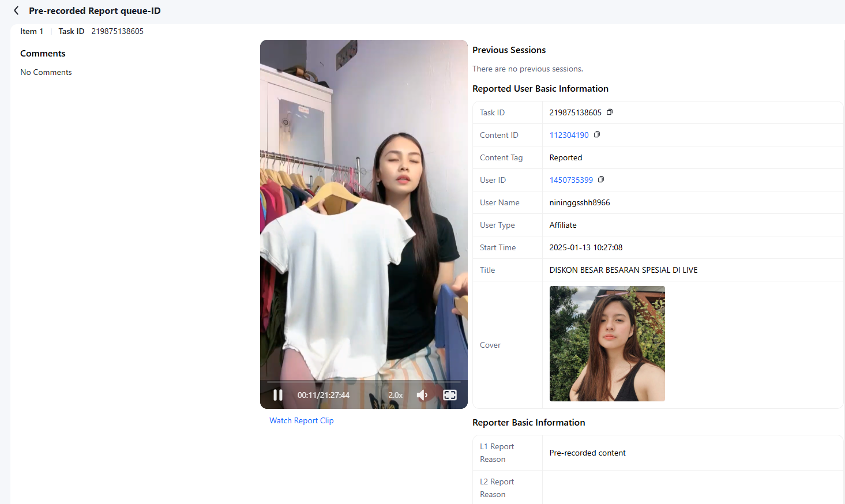Copy the Task ID 219875138605
845x504 pixels.
(610, 112)
